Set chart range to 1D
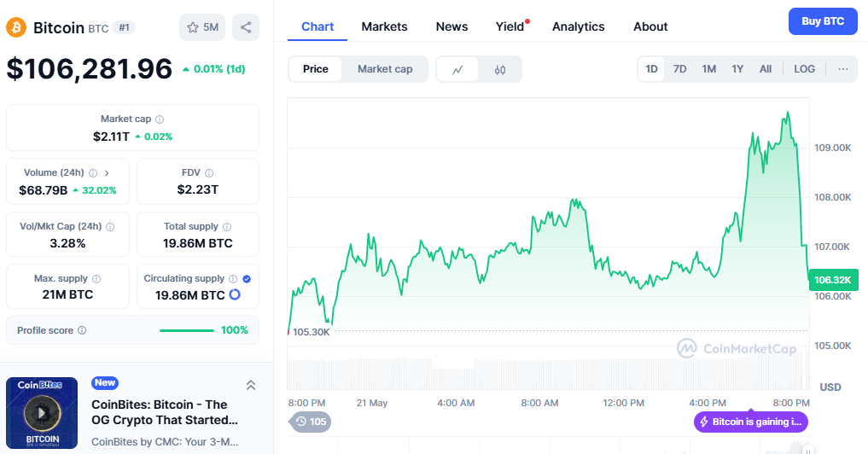Viewport: 868px width, 454px height. coord(651,69)
